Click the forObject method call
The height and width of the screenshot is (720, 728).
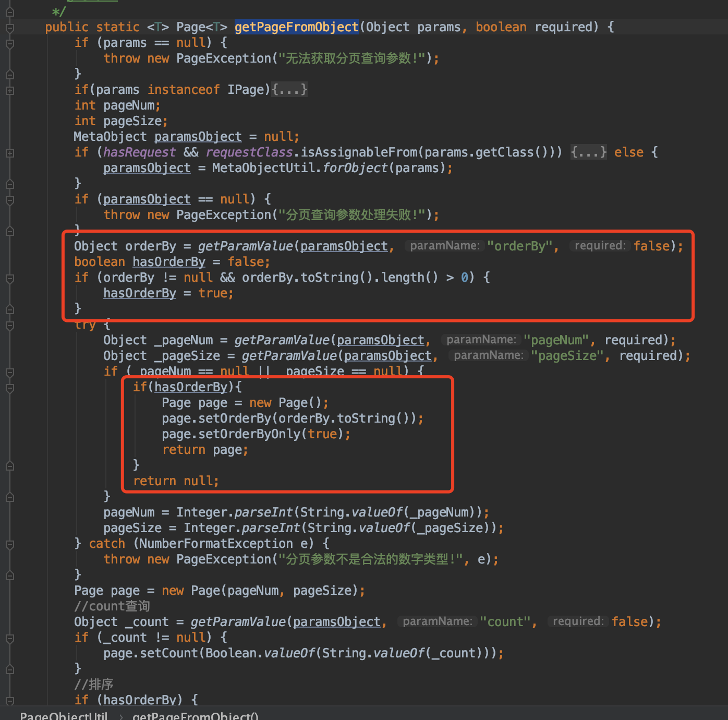(x=355, y=168)
